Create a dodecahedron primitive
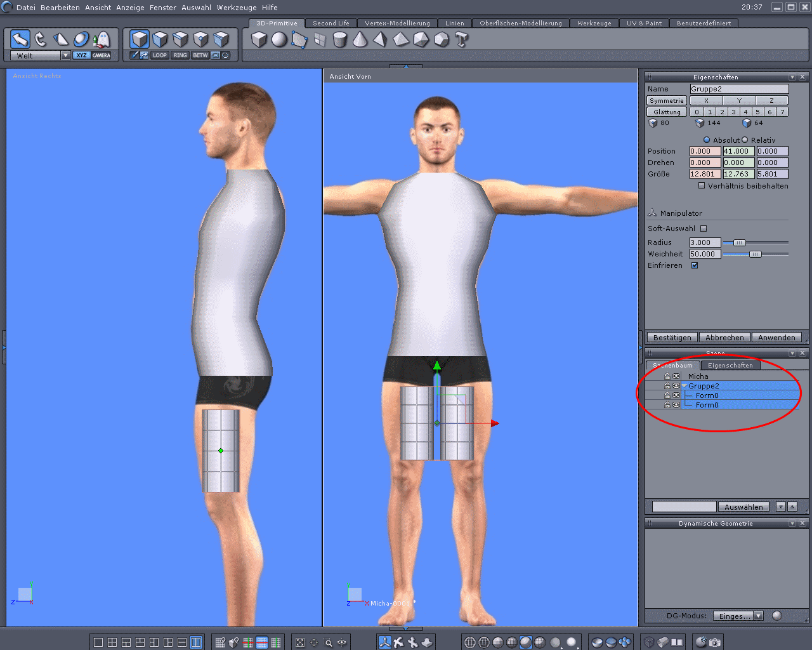 (442, 39)
